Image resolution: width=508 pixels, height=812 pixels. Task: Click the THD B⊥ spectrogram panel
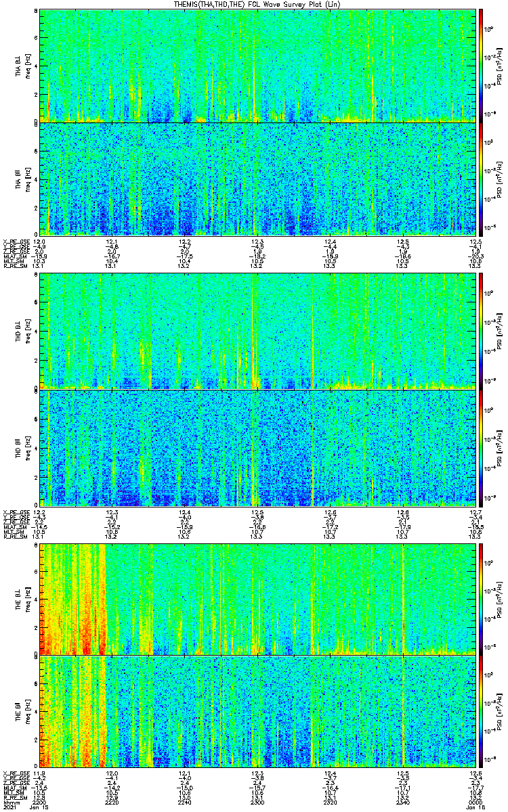pyautogui.click(x=257, y=331)
